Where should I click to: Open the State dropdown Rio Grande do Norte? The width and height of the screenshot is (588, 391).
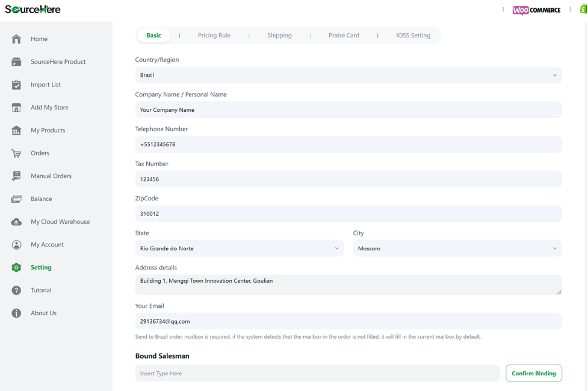(240, 248)
